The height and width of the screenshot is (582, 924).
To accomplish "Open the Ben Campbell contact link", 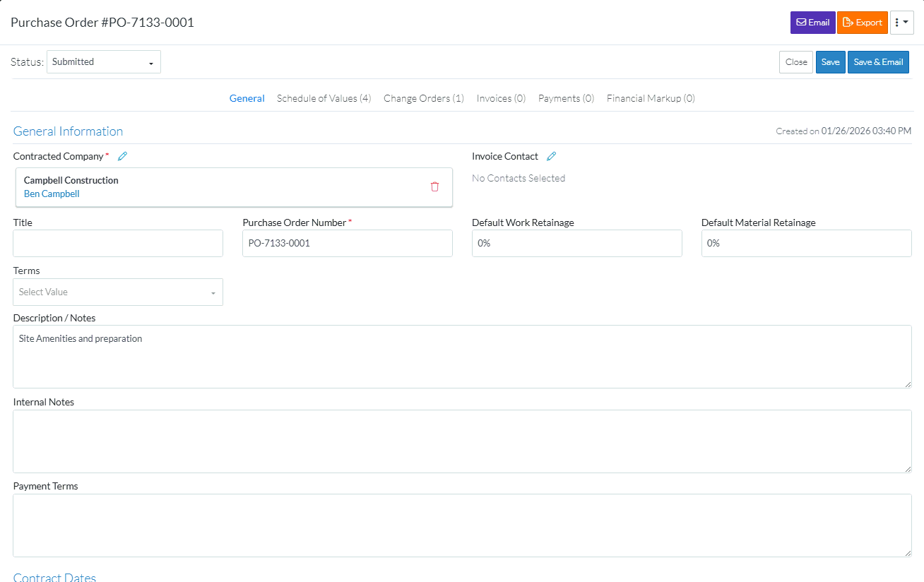I will [52, 194].
